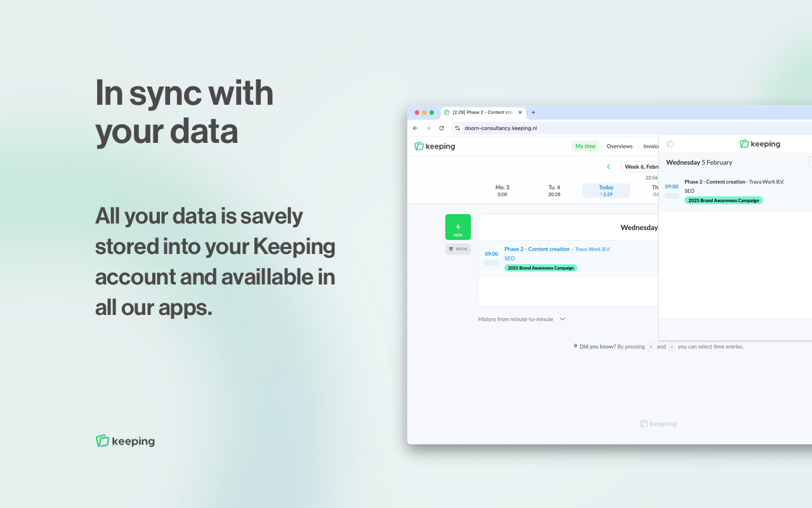
Task: Click the browser forward arrow icon
Action: click(x=428, y=128)
